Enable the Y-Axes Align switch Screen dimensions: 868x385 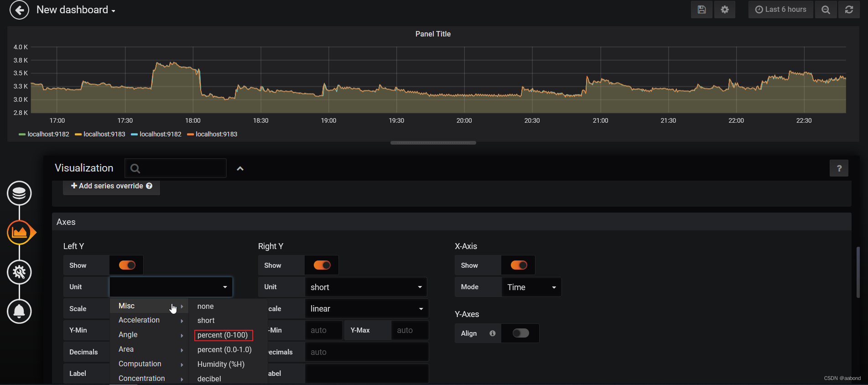coord(520,333)
